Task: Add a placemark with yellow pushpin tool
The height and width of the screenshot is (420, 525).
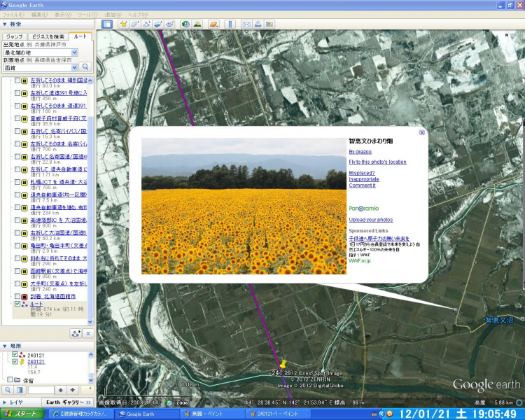Action: (123, 24)
